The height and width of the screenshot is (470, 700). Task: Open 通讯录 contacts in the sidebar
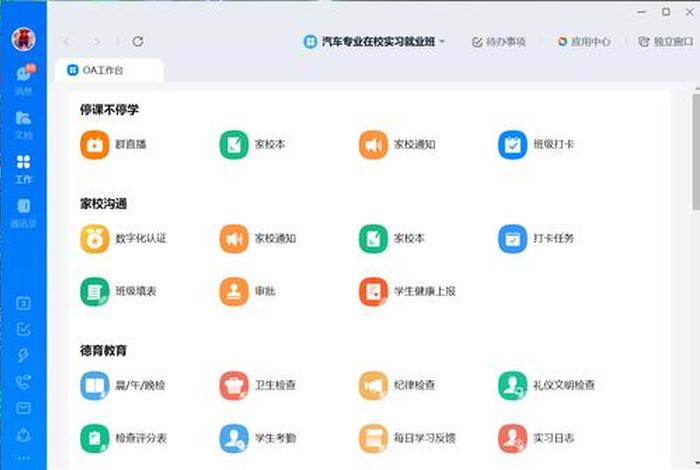pos(23,211)
